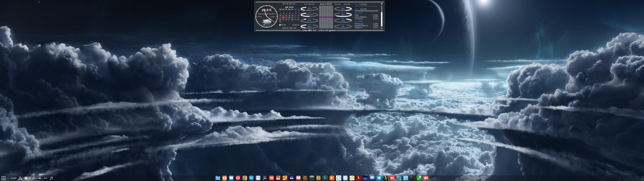Open the applications grid menu

[x=4, y=178]
